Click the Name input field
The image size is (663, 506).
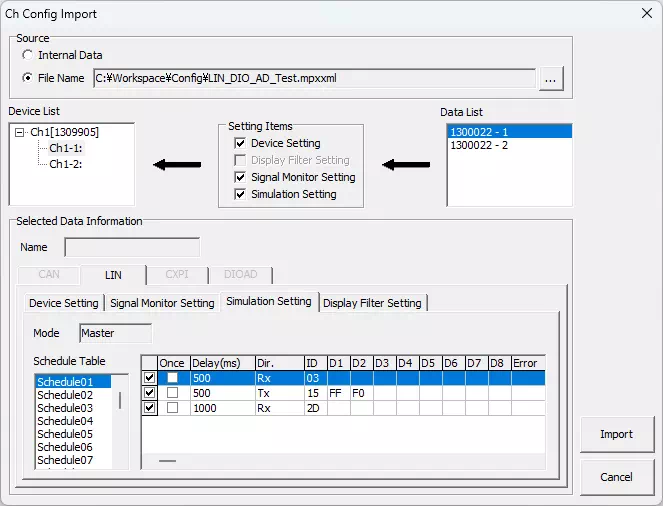pyautogui.click(x=132, y=247)
